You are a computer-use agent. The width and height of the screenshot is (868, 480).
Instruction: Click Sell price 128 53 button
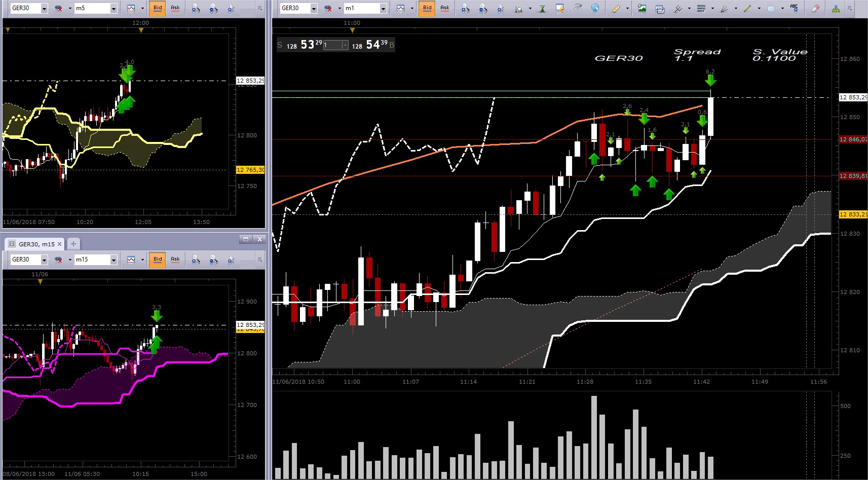(299, 45)
